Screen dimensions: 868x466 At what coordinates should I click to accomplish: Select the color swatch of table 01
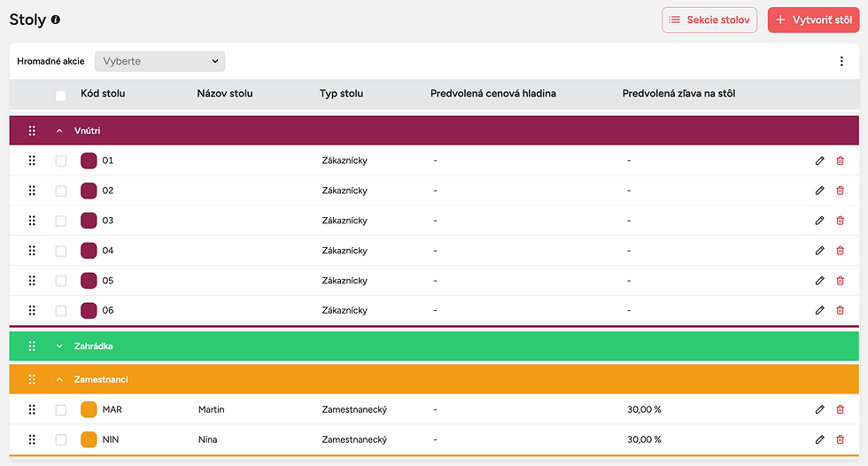[x=89, y=160]
